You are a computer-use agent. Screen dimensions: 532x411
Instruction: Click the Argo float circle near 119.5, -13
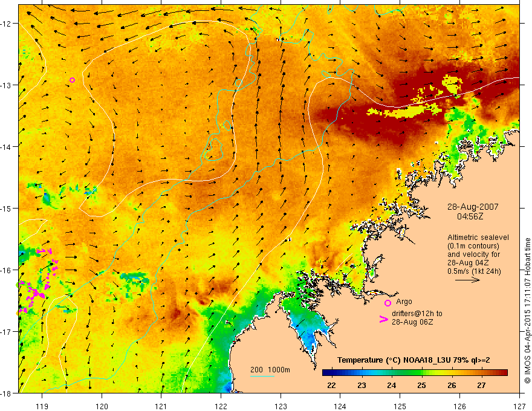[x=72, y=80]
